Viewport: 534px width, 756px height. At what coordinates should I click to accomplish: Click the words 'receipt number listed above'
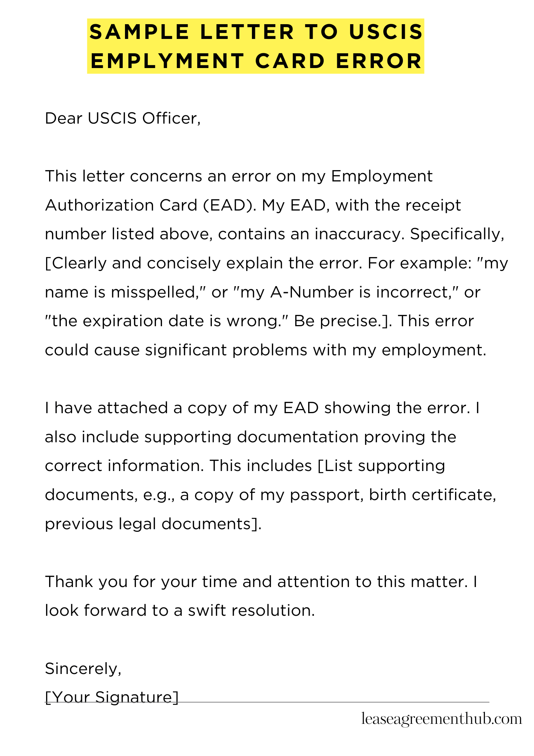point(253,220)
